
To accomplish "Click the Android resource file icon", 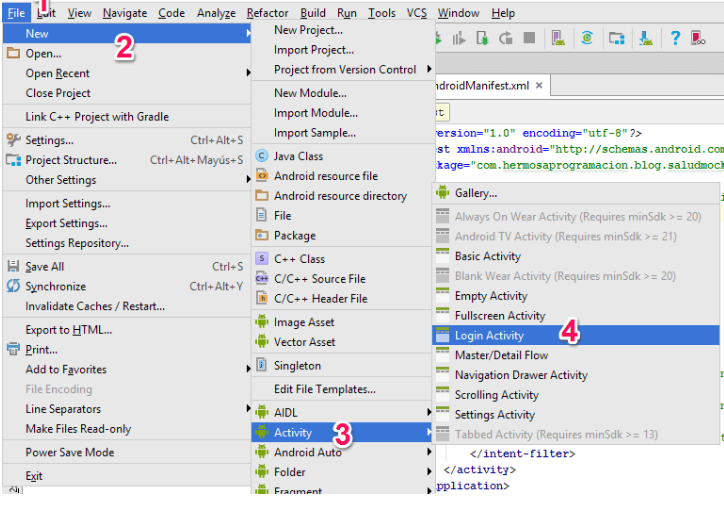I will [262, 175].
